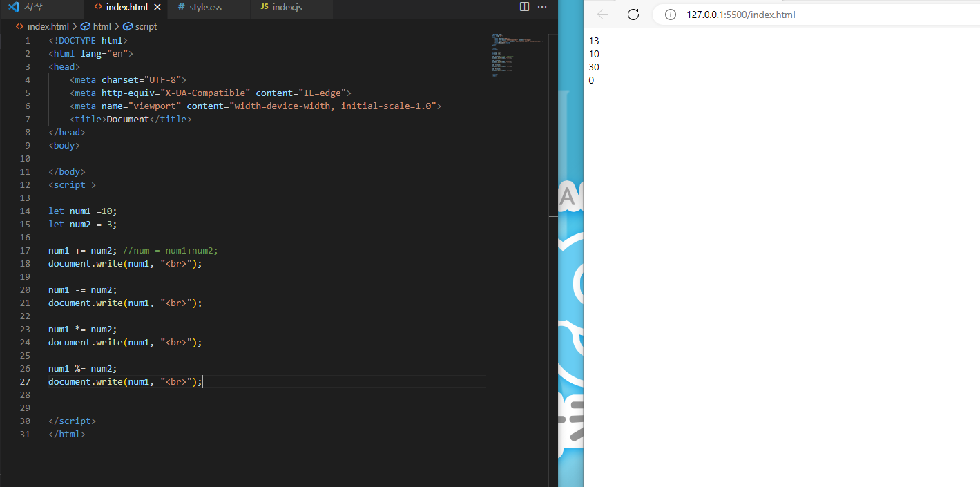Click the browser back arrow
Viewport: 980px width, 487px height.
(x=603, y=15)
